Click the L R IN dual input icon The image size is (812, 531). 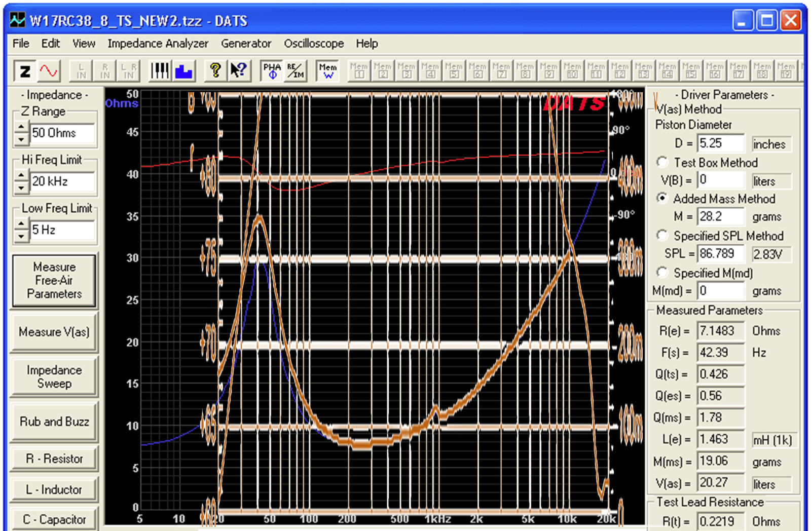click(129, 71)
